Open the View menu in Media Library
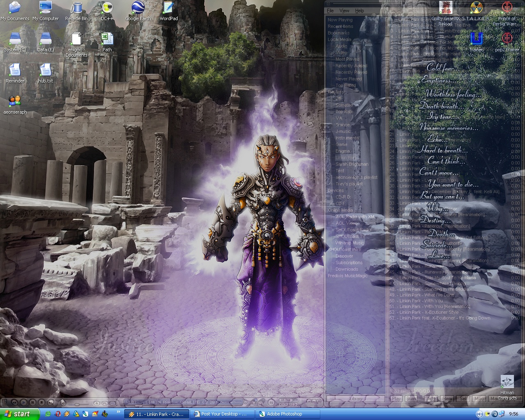 [x=345, y=11]
